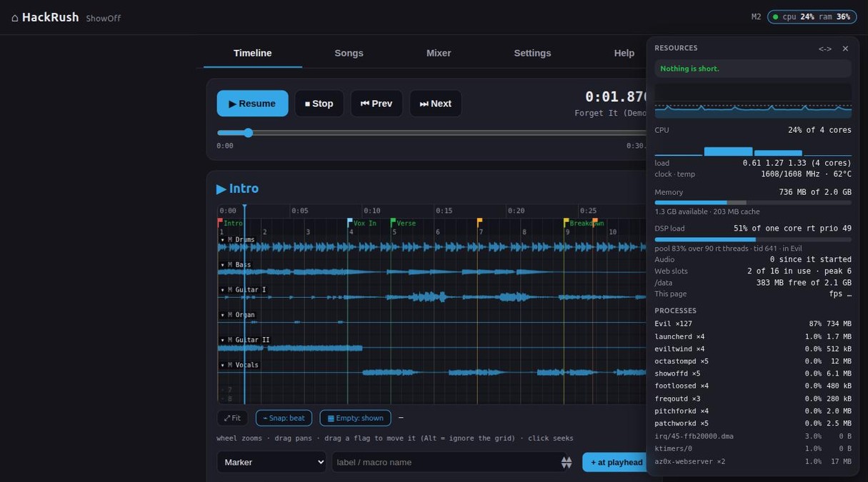
Task: Open the Settings tab
Action: (533, 53)
